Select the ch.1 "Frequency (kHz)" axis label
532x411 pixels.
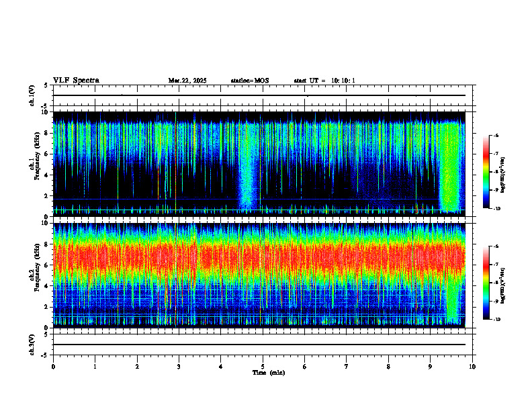(x=36, y=156)
